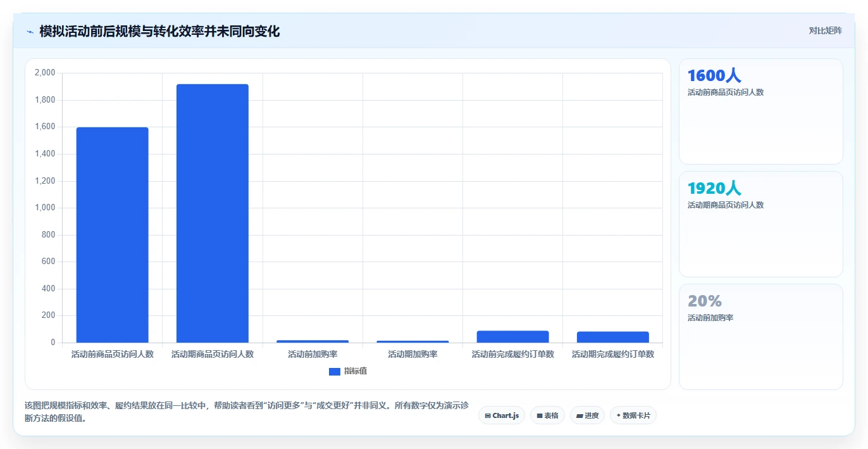
Task: Click the x-axis label 活动前商品页访问人数
Action: 113,355
